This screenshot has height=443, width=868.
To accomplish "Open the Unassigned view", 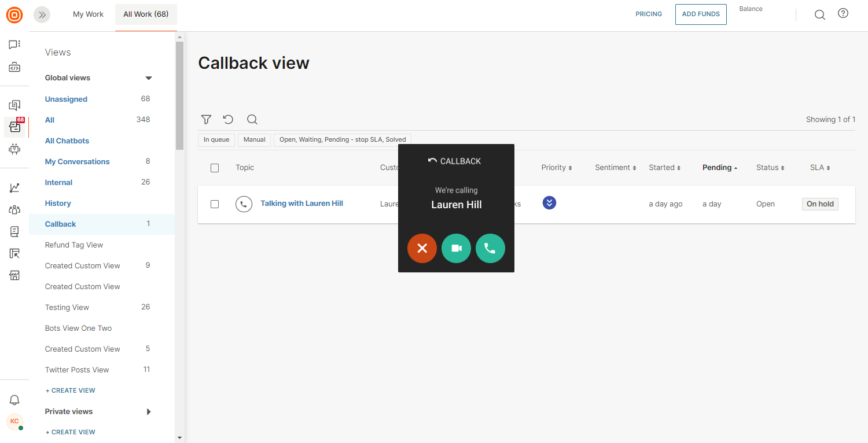I will 66,99.
